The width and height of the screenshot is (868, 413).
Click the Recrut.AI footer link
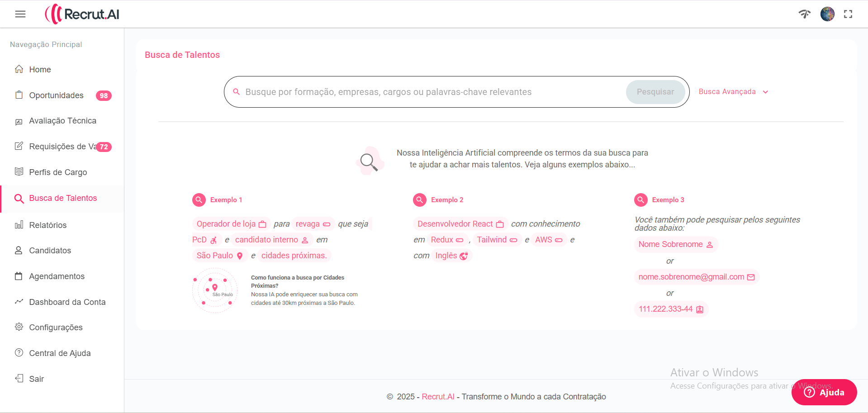tap(437, 396)
